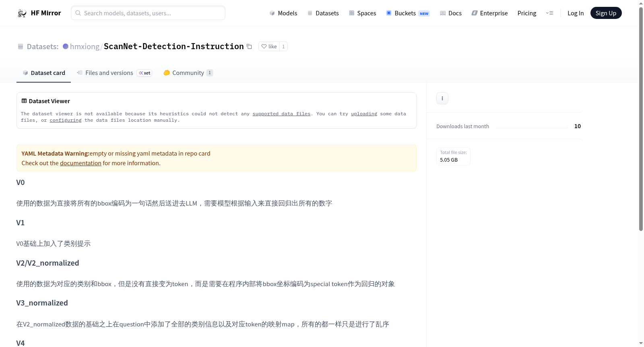
Task: Like the dataset with like button
Action: (x=269, y=46)
